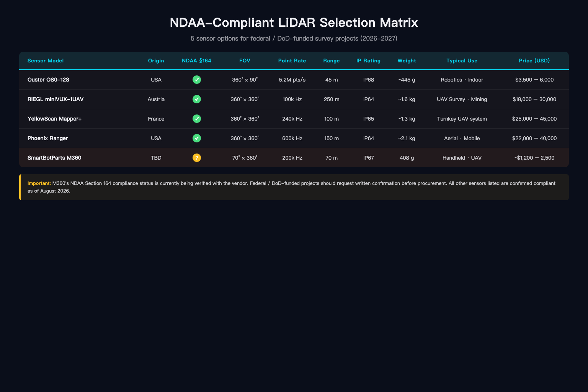Click the IP65 rating cell

tap(369, 119)
